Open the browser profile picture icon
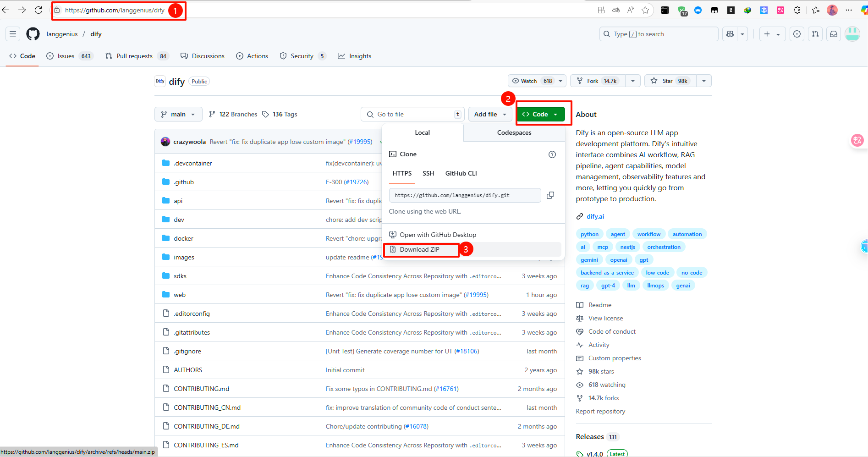The height and width of the screenshot is (457, 868). pos(832,10)
